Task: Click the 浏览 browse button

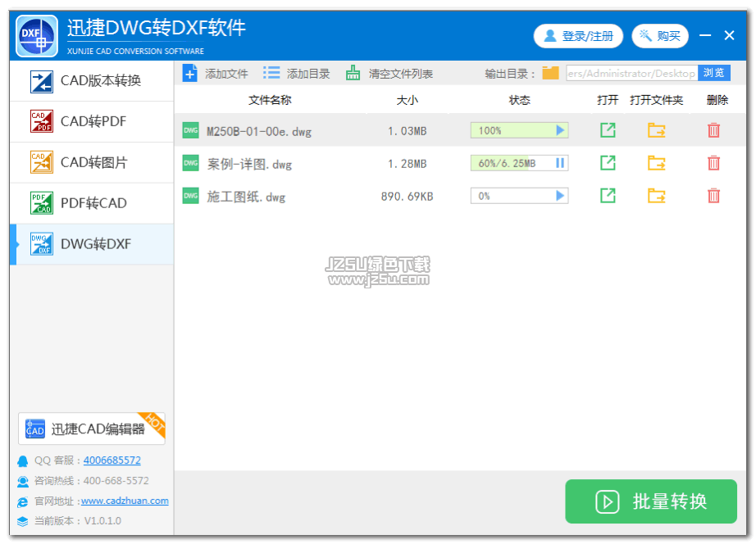Action: pyautogui.click(x=714, y=73)
